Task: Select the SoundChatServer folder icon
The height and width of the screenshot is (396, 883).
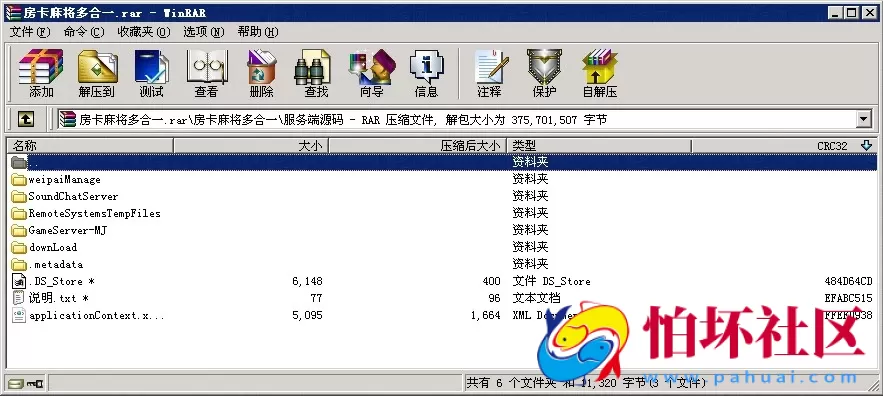Action: tap(19, 197)
